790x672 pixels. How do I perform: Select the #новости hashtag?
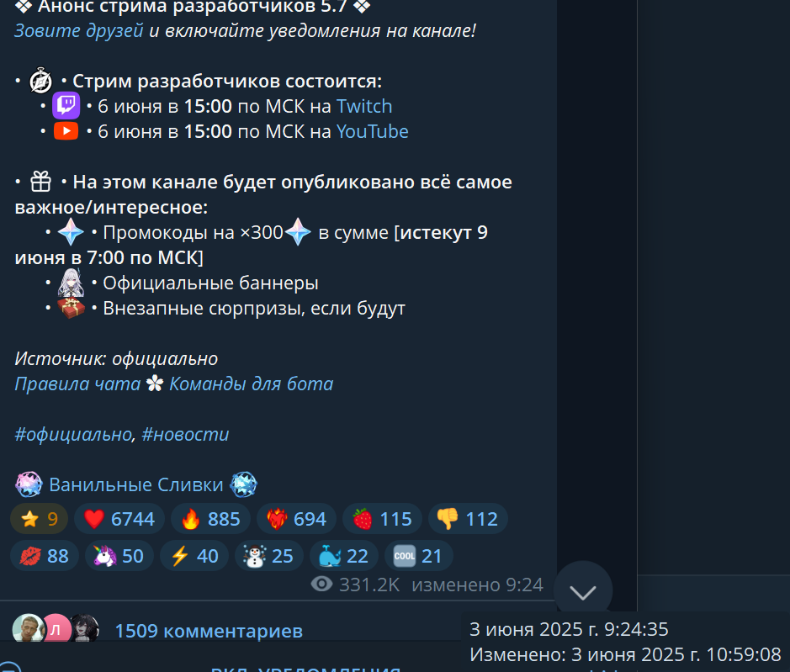[185, 434]
